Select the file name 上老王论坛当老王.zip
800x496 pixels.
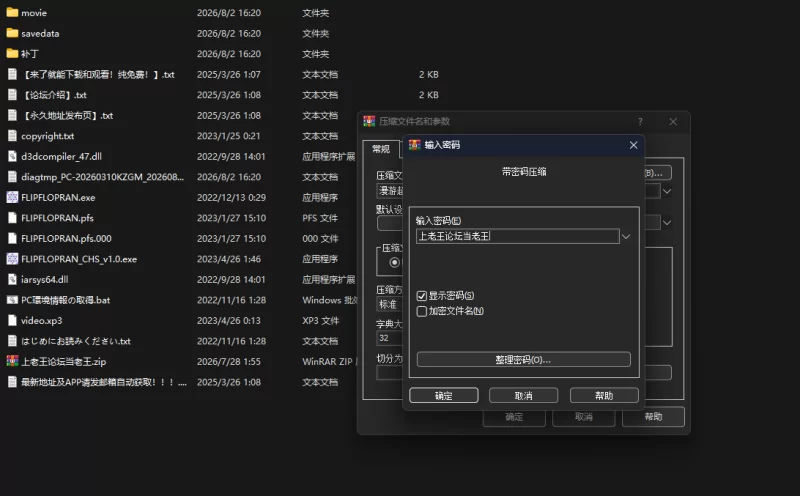64,361
